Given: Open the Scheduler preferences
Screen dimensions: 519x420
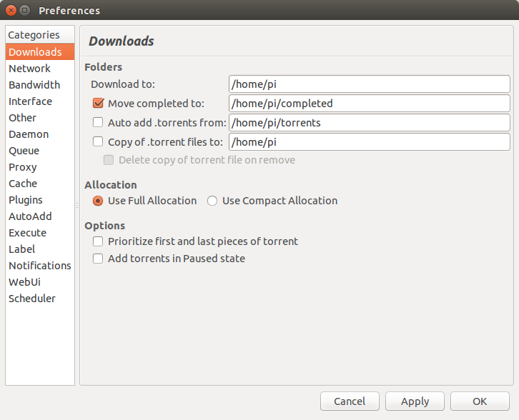Looking at the screenshot, I should click(40, 299).
